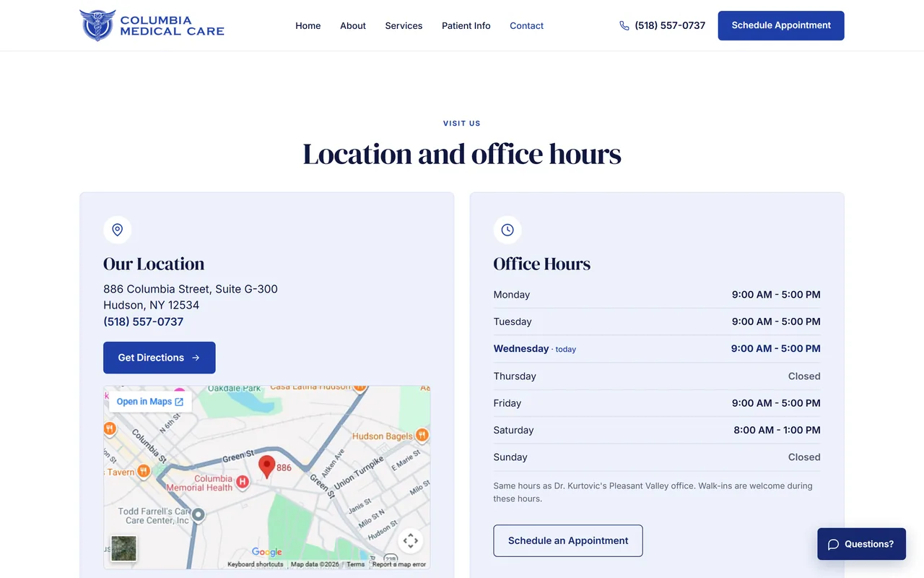Open the About menu item
This screenshot has height=578, width=924.
353,26
